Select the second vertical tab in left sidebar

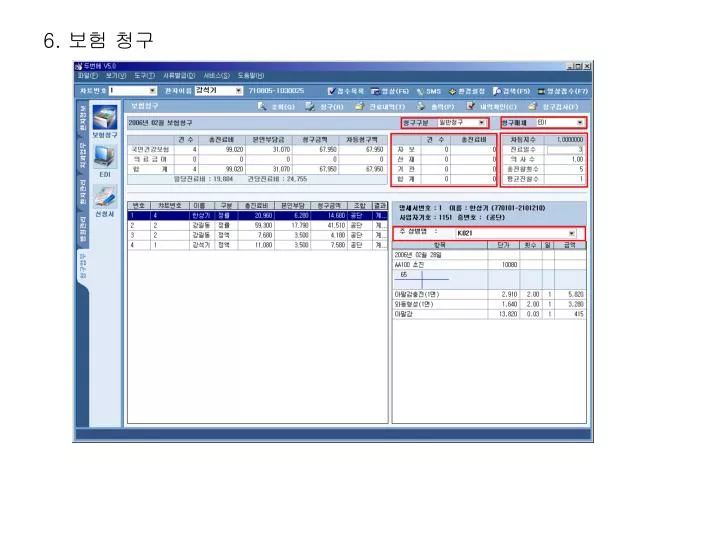tap(83, 154)
